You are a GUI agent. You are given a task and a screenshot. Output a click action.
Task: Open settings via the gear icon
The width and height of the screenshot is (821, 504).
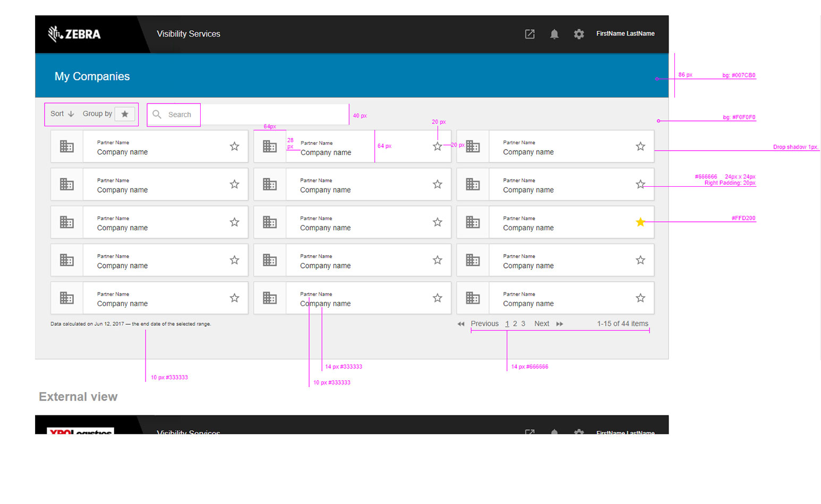pyautogui.click(x=579, y=34)
